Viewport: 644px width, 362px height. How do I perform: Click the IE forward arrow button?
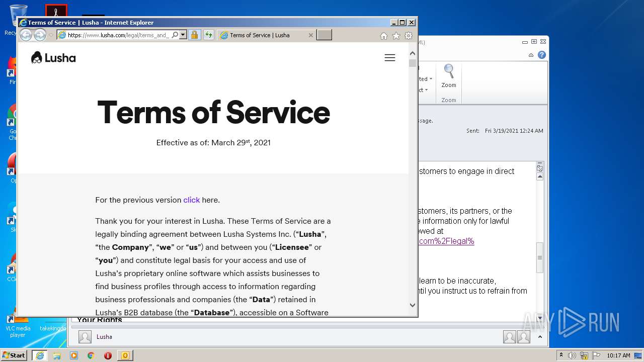[x=40, y=35]
